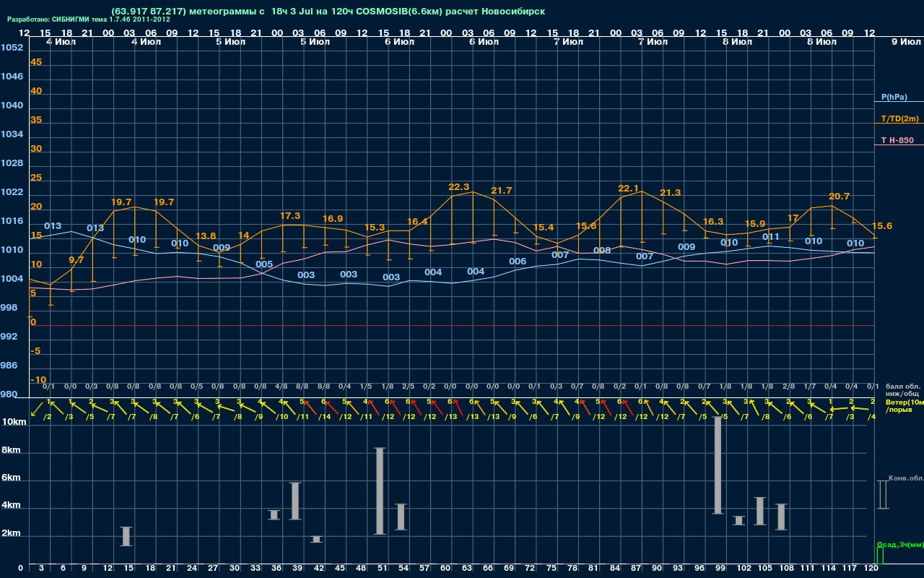The width and height of the screenshot is (924, 578).
Task: Click the 005 pressure value label
Action: point(264,264)
